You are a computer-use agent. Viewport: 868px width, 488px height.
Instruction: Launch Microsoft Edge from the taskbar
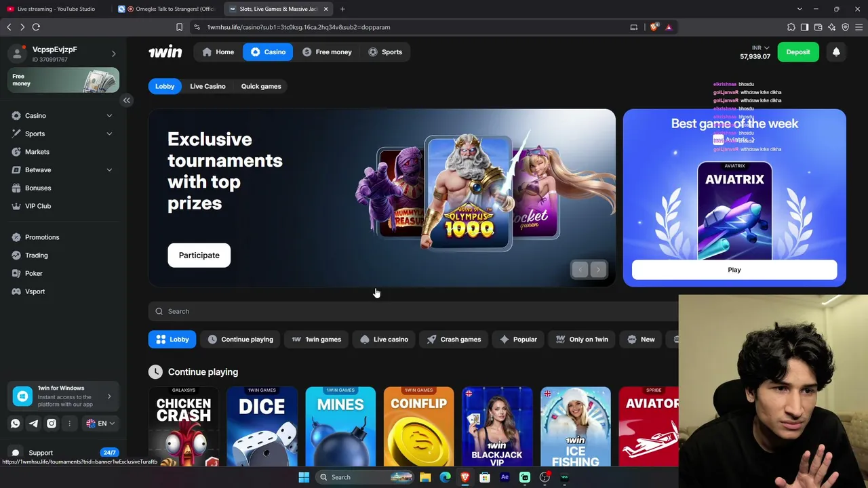pyautogui.click(x=445, y=477)
